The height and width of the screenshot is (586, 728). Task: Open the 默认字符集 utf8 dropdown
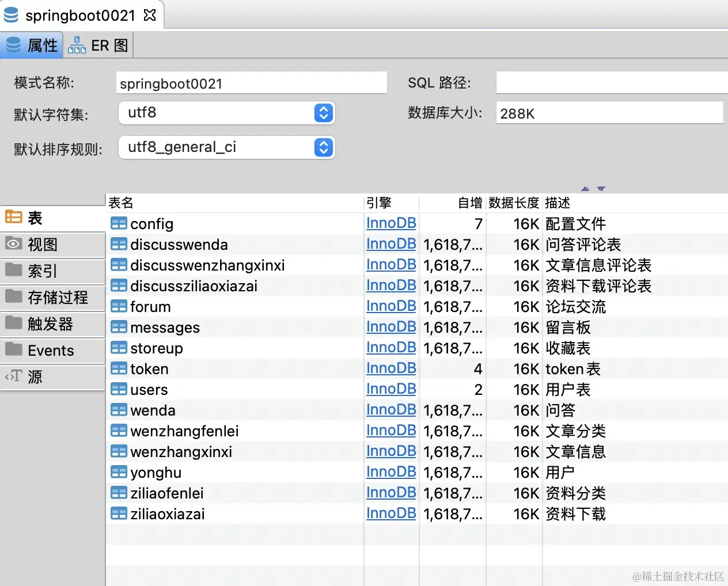[227, 113]
